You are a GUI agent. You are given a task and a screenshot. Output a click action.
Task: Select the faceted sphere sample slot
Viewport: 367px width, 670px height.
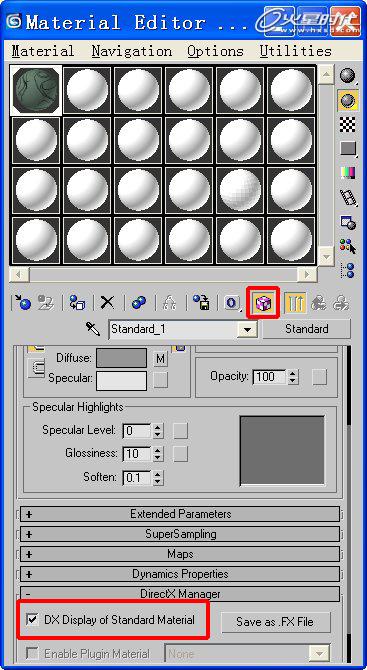tap(240, 191)
